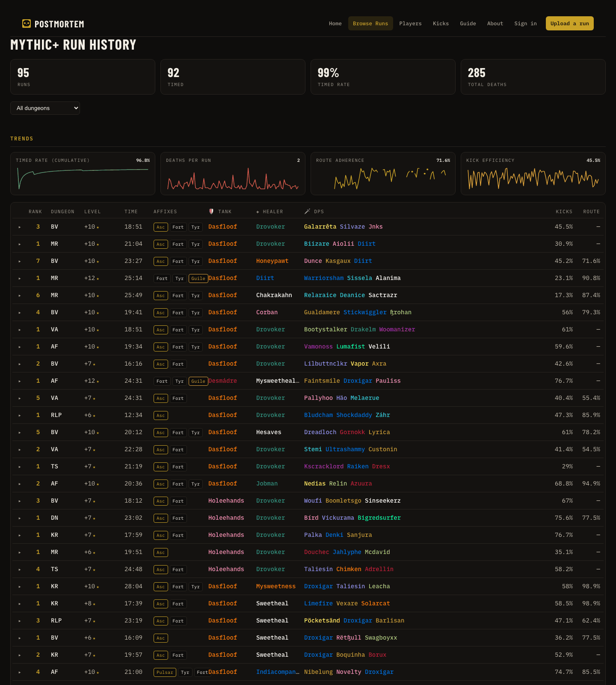Expand the MR 21:04 run row
The height and width of the screenshot is (685, 616).
[20, 244]
